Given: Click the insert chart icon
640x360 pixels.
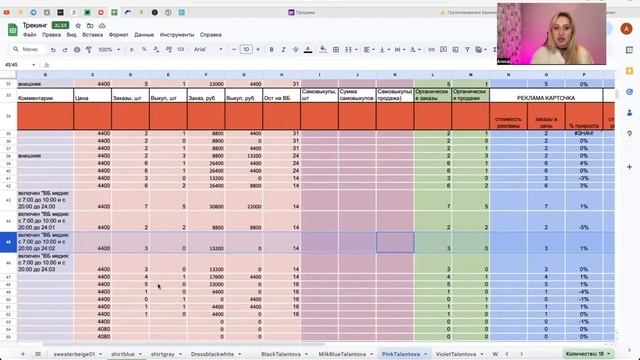Looking at the screenshot, I should coord(455,49).
